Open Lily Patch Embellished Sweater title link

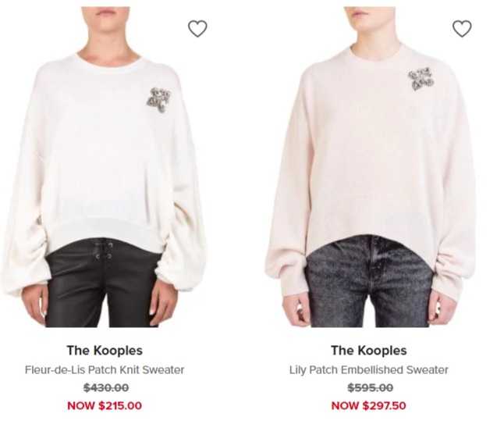(369, 370)
